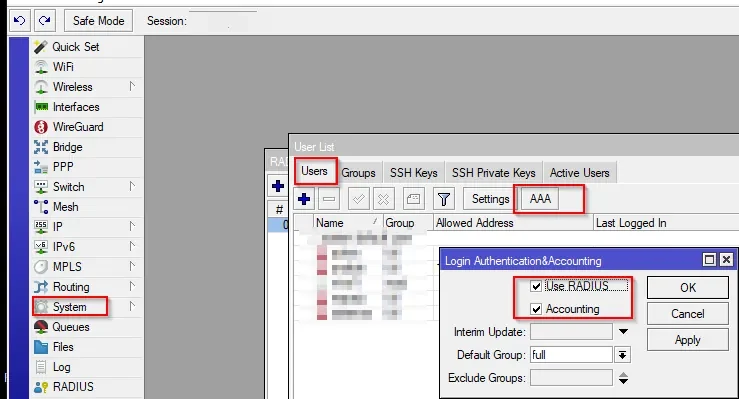Toggle the Accounting checkbox

click(x=536, y=309)
